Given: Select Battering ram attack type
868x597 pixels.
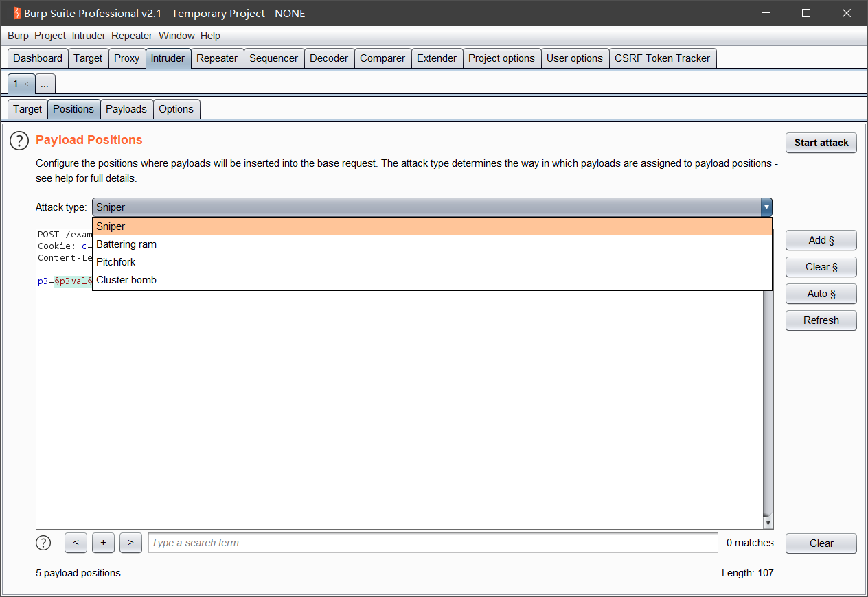Looking at the screenshot, I should pos(126,244).
